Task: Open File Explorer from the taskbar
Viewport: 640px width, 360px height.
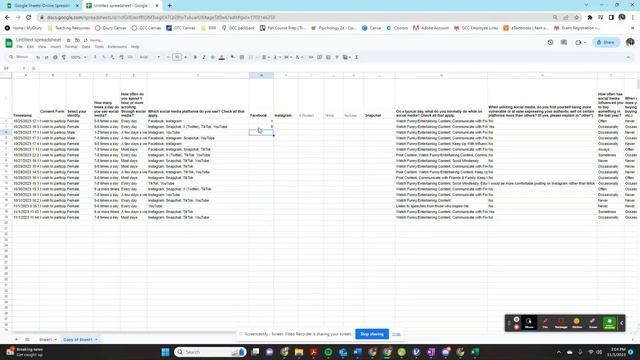Action: click(299, 352)
